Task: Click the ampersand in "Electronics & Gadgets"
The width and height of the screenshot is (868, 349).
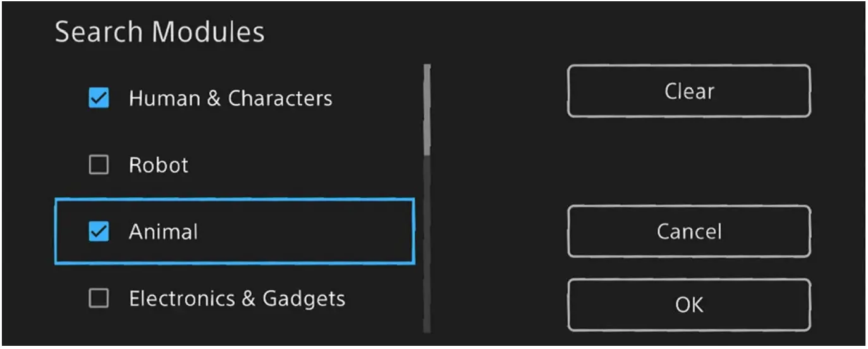Action: (247, 298)
